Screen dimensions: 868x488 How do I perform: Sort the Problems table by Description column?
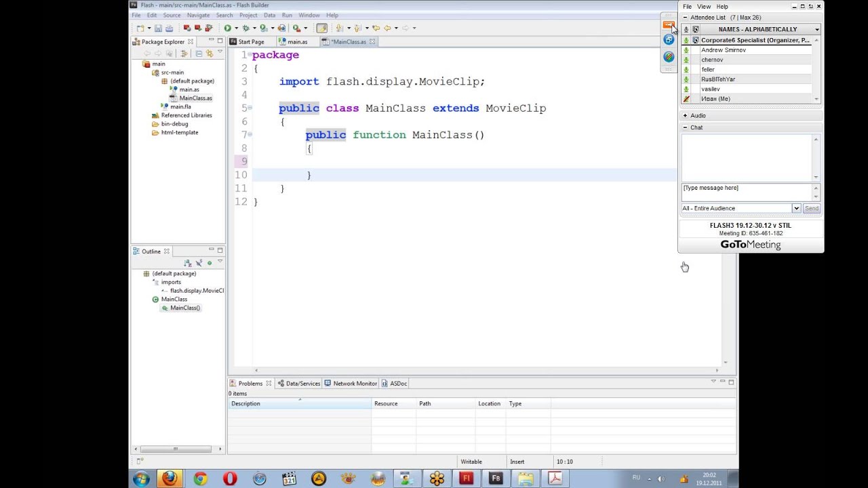(299, 403)
